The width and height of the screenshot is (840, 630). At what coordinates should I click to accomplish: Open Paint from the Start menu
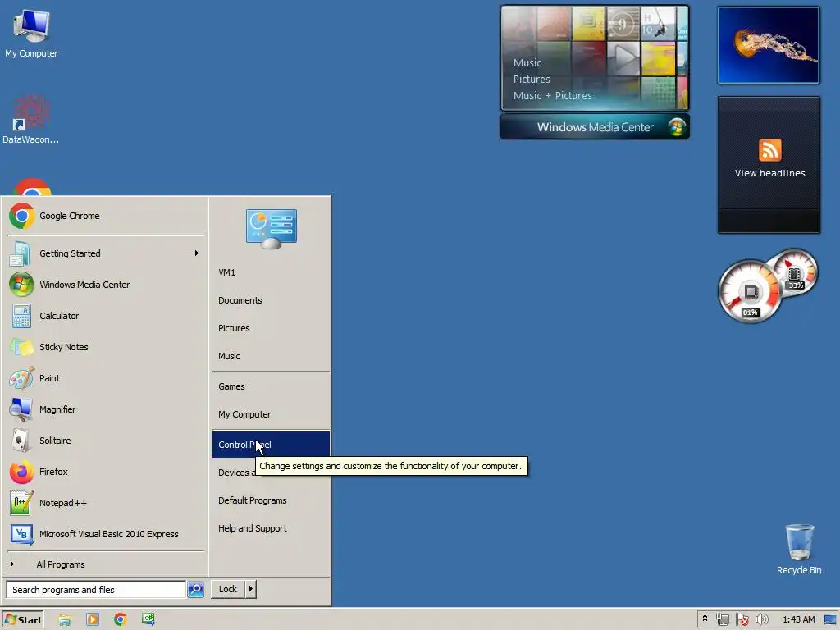tap(106, 377)
